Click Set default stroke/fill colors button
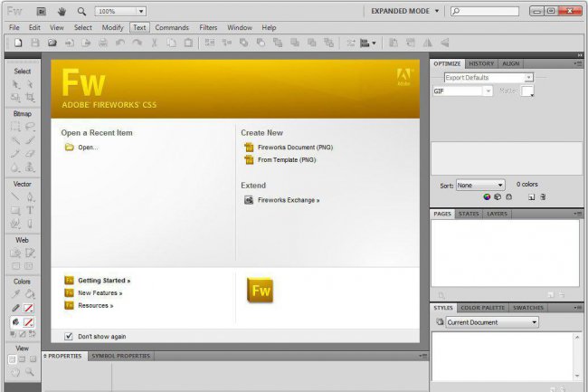The image size is (588, 392). tap(13, 333)
